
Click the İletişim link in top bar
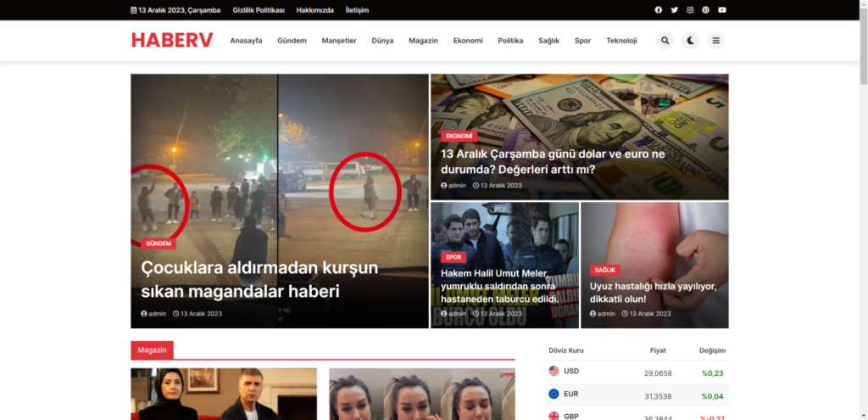tap(357, 10)
